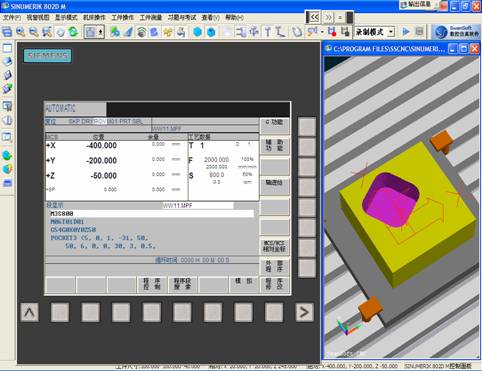
Task: Click the up/down arrow beside the view mode icon
Action: tap(100, 32)
